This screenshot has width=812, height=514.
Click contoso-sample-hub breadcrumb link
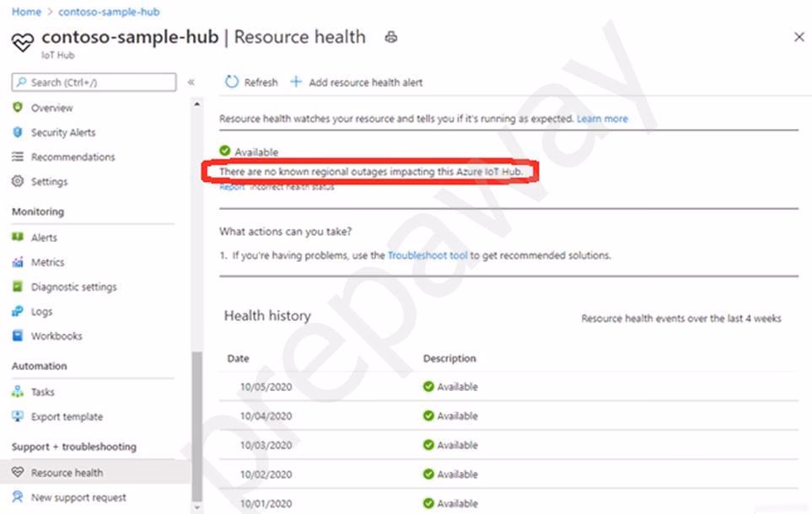pyautogui.click(x=109, y=12)
